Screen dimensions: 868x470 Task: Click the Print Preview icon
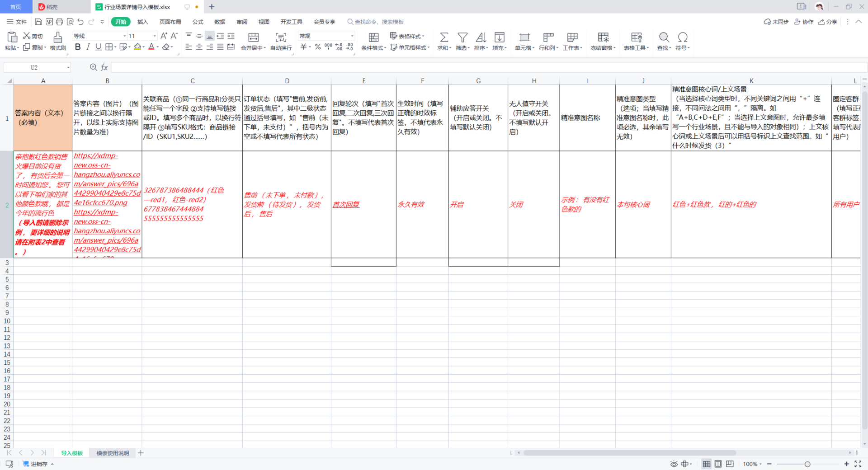[70, 22]
